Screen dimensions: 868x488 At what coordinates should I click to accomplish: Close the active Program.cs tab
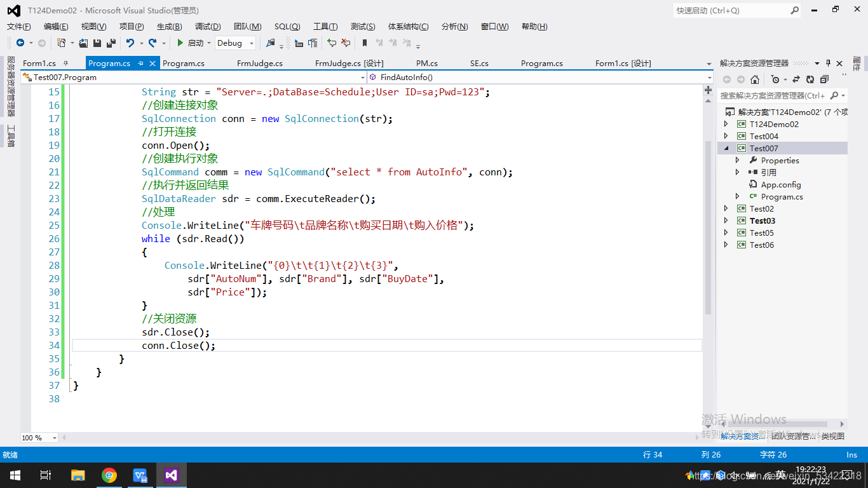point(153,64)
